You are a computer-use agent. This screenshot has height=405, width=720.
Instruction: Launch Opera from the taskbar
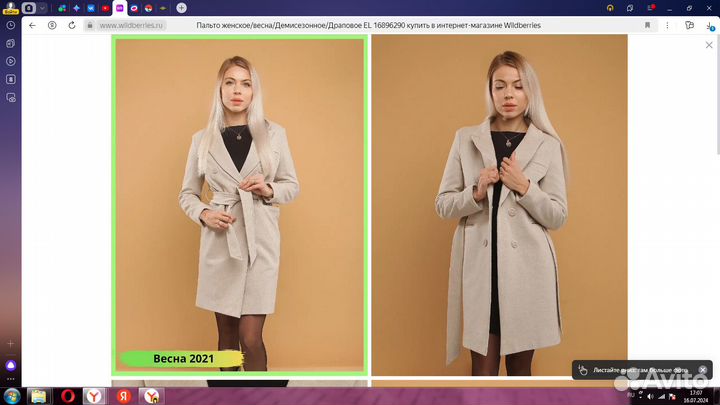coord(68,396)
